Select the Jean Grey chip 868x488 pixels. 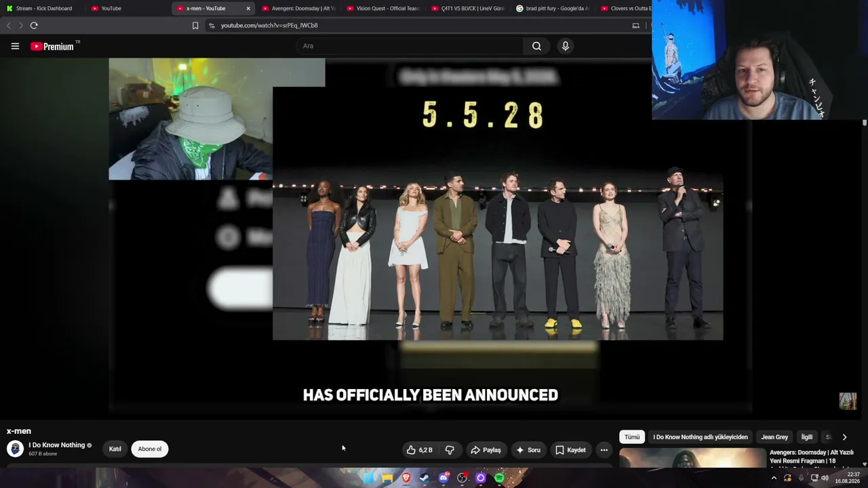tap(774, 437)
